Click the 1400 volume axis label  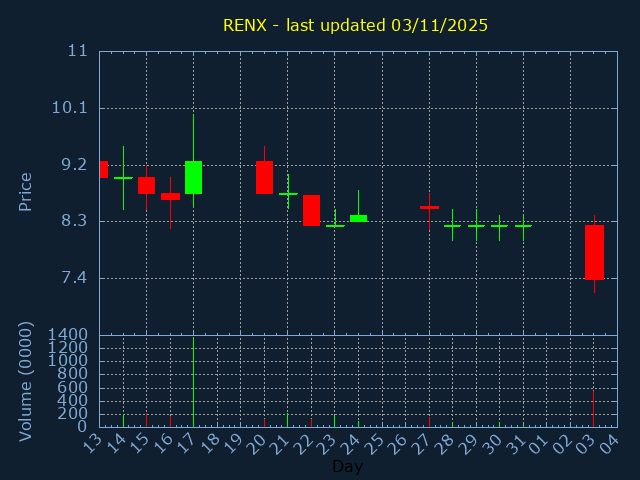pos(66,335)
